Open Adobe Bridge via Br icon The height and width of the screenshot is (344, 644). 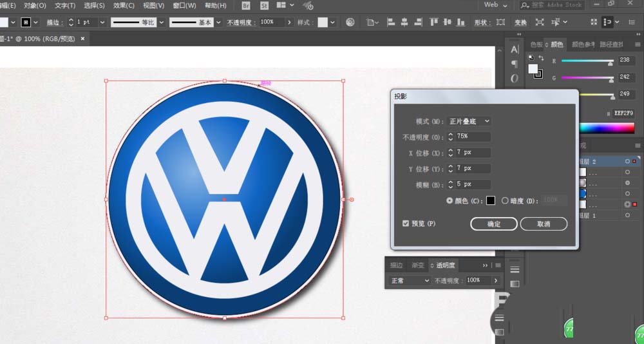click(x=246, y=5)
